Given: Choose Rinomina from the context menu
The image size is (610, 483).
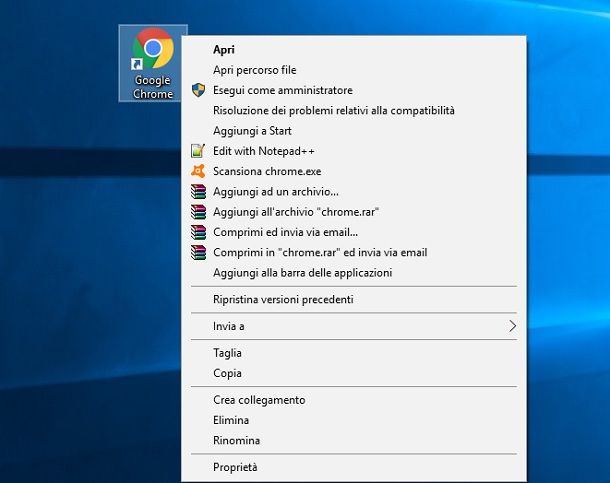Looking at the screenshot, I should coord(354,440).
